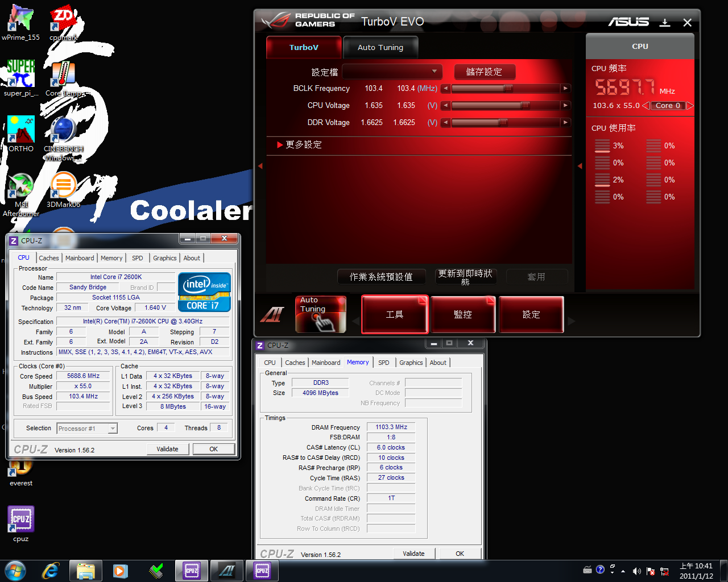Open Windows Media Player on taskbar
The height and width of the screenshot is (582, 728).
(121, 571)
